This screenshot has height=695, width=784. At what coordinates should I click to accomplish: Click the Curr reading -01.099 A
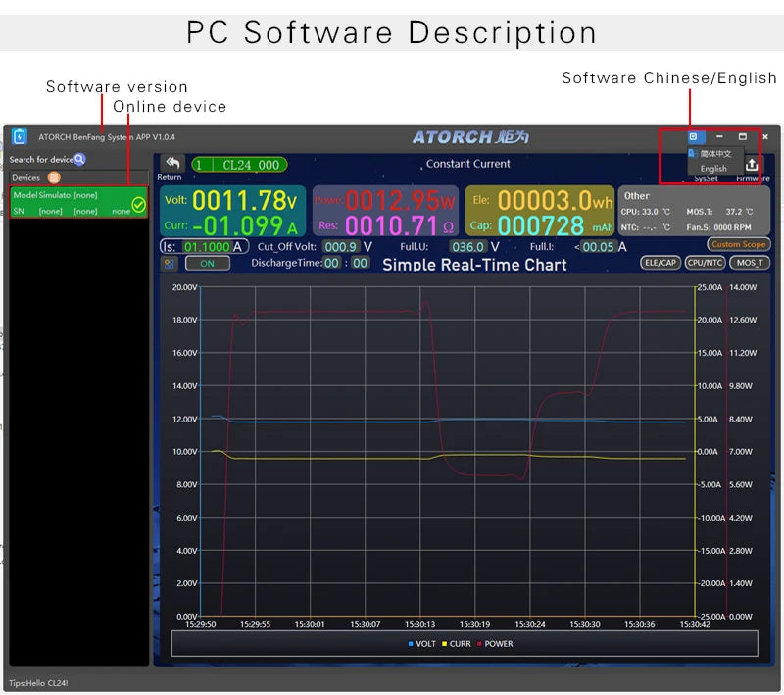pyautogui.click(x=244, y=225)
